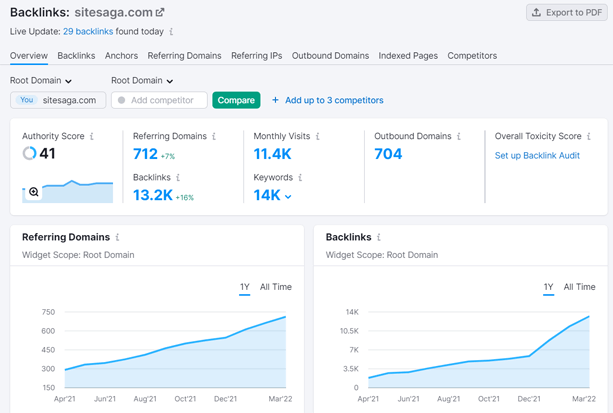Open second Root Domain dropdown
Viewport: 613px width, 413px height.
point(142,81)
